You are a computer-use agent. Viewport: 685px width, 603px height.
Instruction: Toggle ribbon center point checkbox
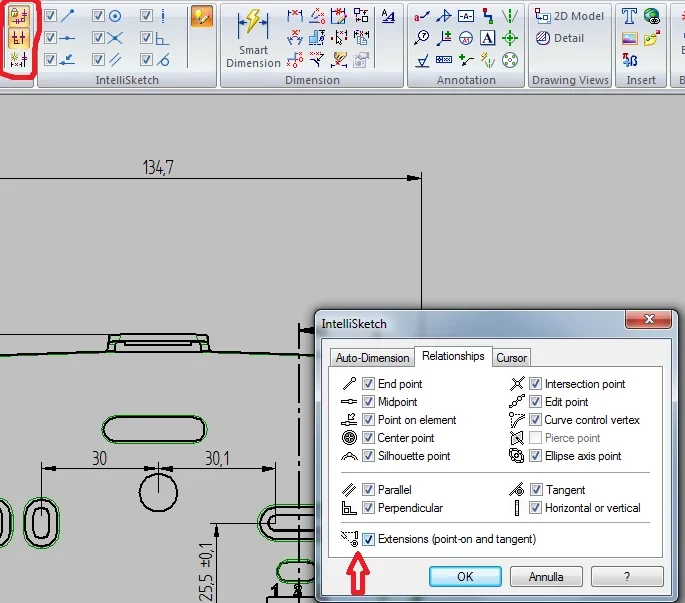pyautogui.click(x=98, y=16)
